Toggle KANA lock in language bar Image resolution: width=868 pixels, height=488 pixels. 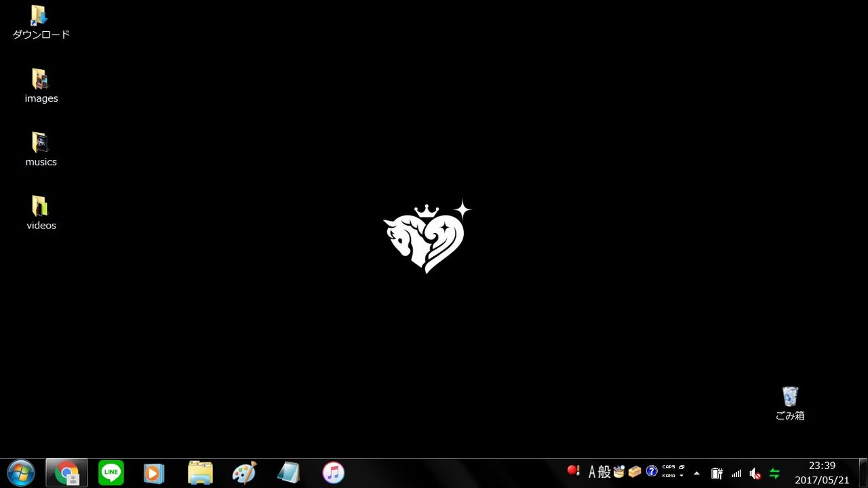point(669,476)
